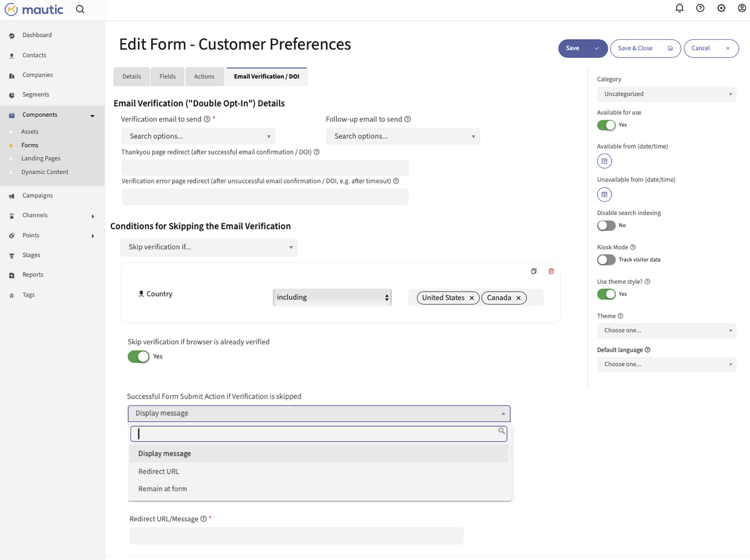Turn off skip verification if browser verified
The height and width of the screenshot is (560, 750).
point(138,357)
